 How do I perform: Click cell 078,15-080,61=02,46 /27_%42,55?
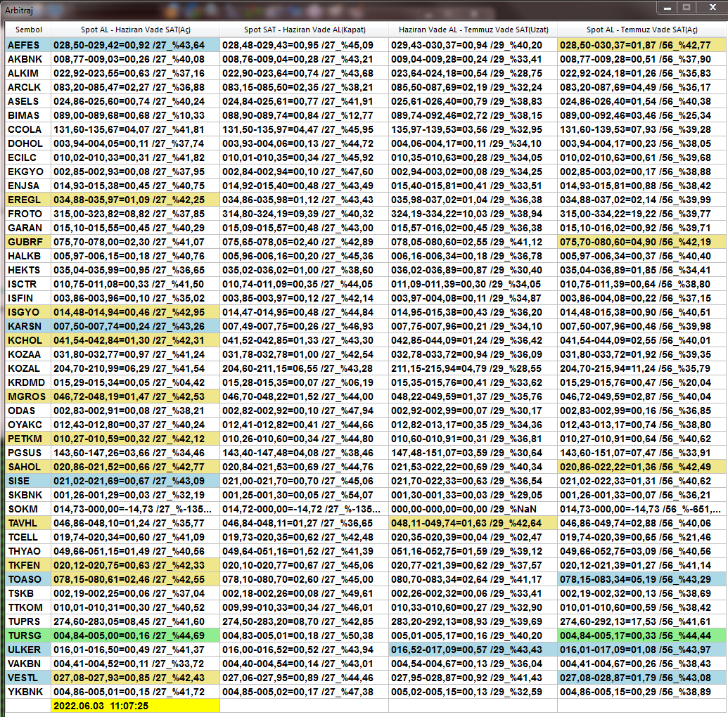coord(136,579)
